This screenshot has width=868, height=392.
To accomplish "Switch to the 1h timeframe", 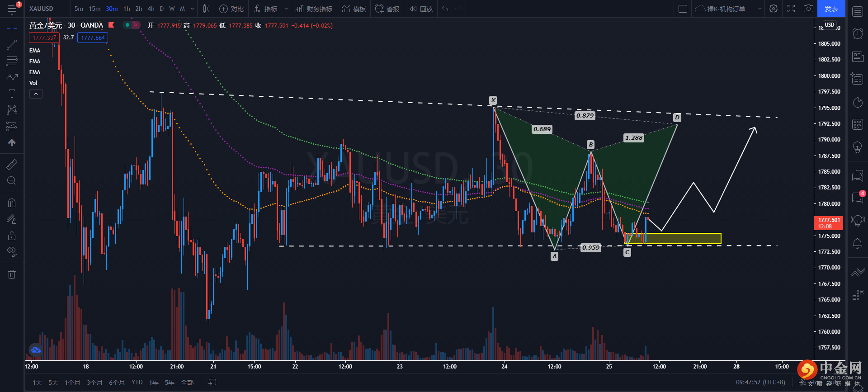I will (127, 9).
